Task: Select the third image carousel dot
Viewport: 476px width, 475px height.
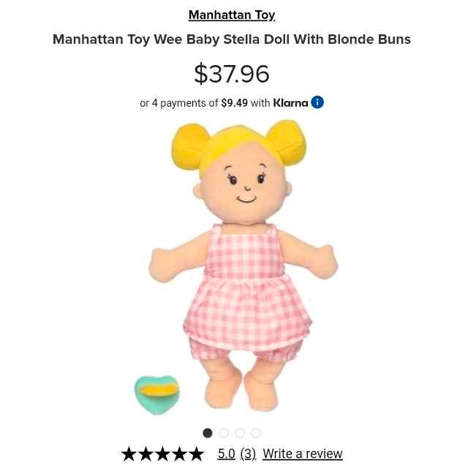Action: (x=240, y=433)
